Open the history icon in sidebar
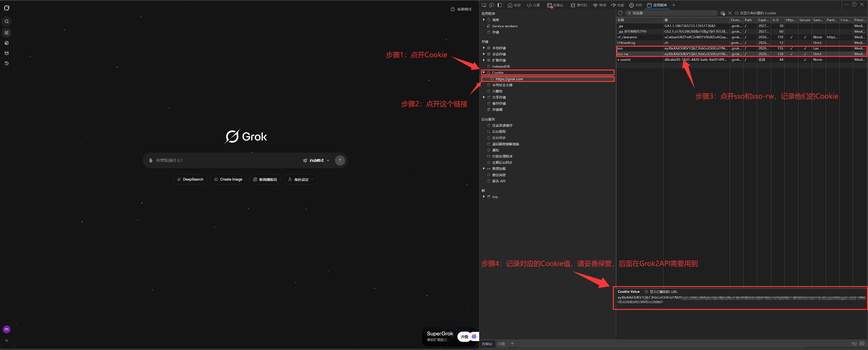 (x=6, y=63)
